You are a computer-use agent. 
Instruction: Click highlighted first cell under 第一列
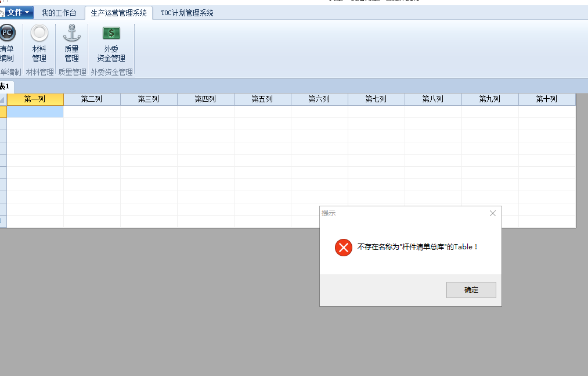(35, 112)
